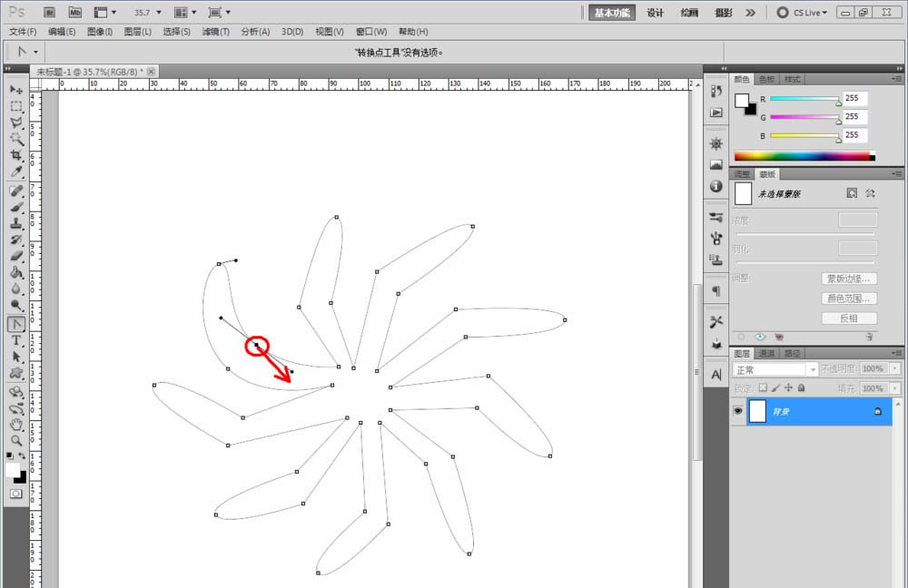908x588 pixels.
Task: Open Actions panel from dock
Action: tap(716, 113)
